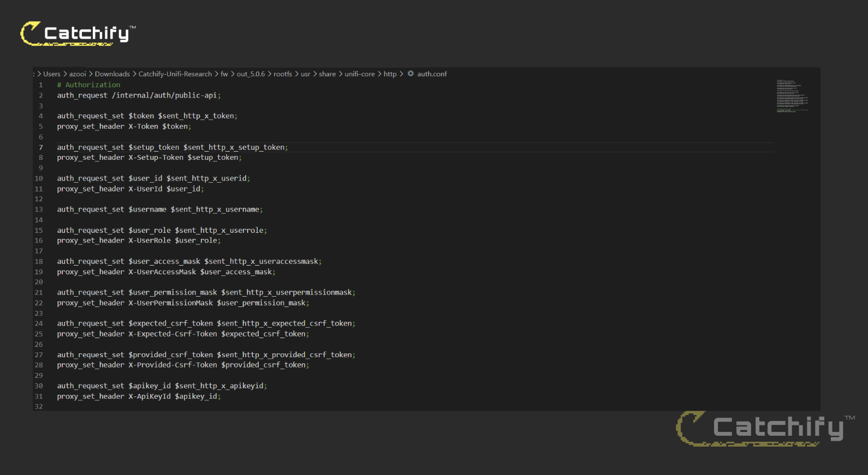
Task: Select the http breadcrumb segment
Action: (390, 74)
